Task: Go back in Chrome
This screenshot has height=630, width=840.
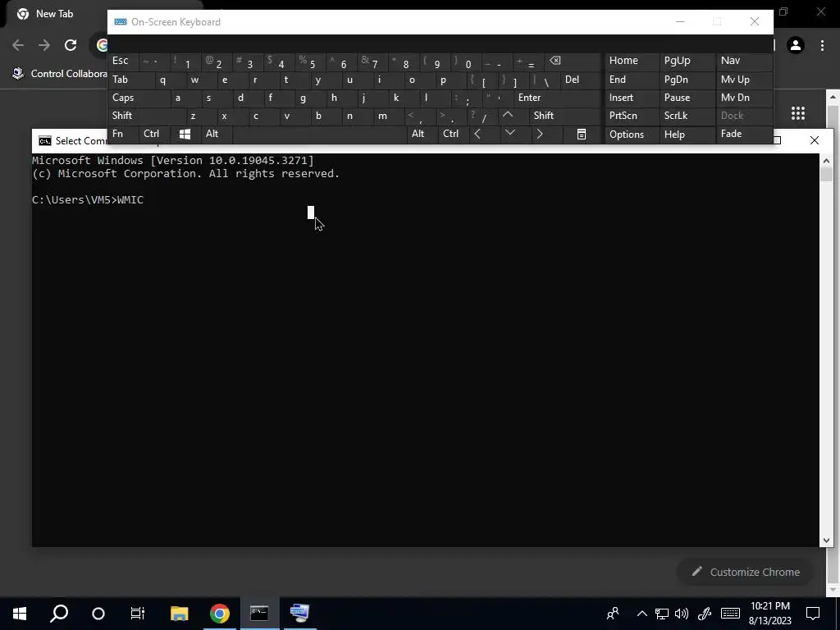Action: 18,45
